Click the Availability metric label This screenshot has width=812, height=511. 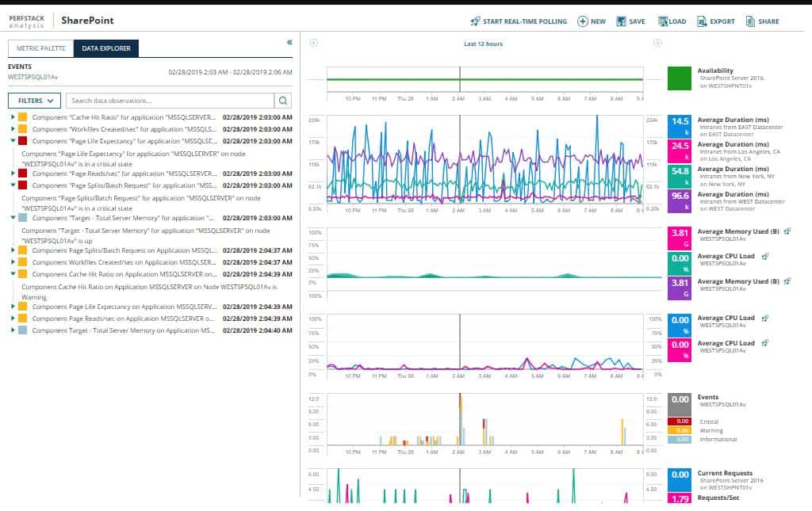pos(715,71)
